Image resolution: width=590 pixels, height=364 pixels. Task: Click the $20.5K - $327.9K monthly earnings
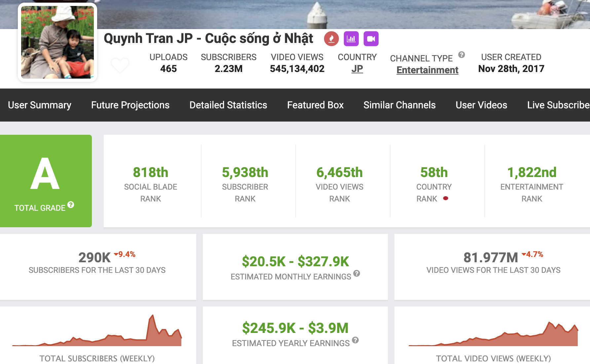[295, 262]
